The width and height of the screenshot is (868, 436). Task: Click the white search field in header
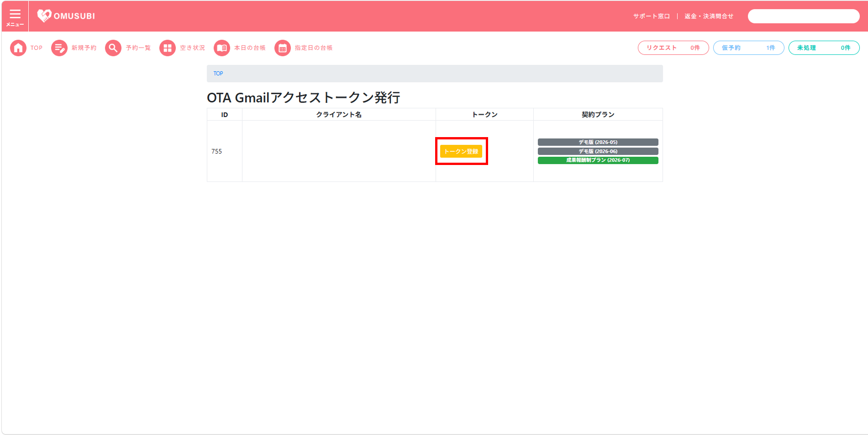coord(804,16)
